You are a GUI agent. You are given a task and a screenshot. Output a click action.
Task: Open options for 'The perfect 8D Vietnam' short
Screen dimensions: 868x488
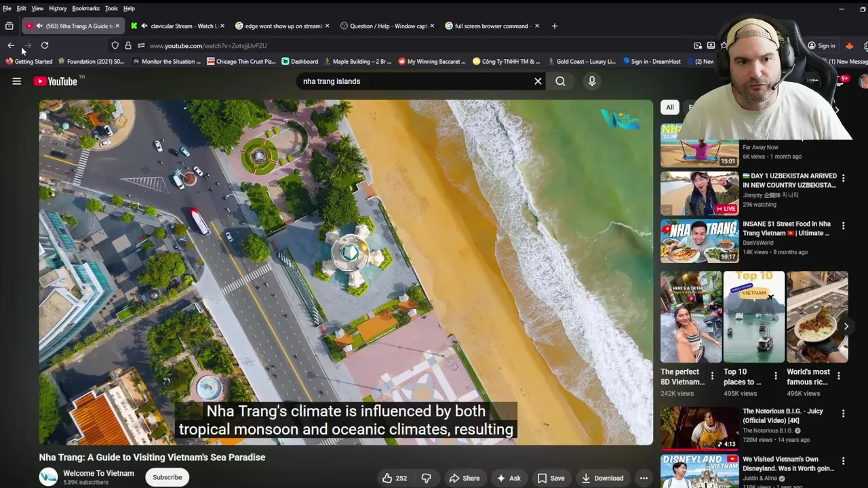coord(712,375)
